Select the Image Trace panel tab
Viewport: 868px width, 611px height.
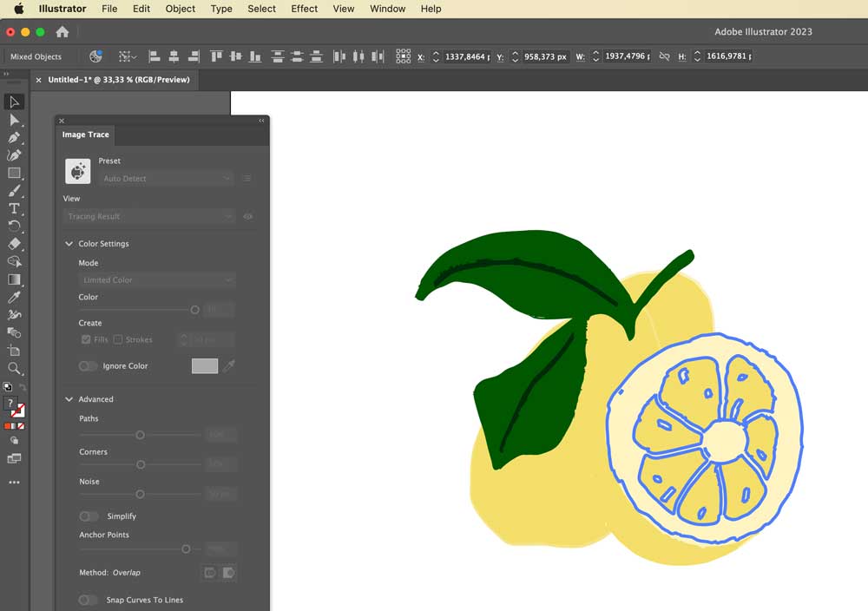86,135
